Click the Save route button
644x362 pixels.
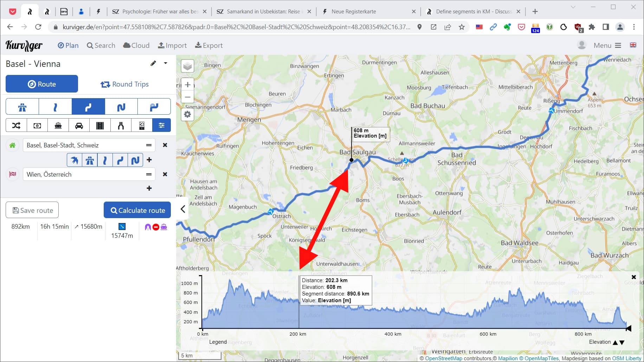pyautogui.click(x=32, y=210)
